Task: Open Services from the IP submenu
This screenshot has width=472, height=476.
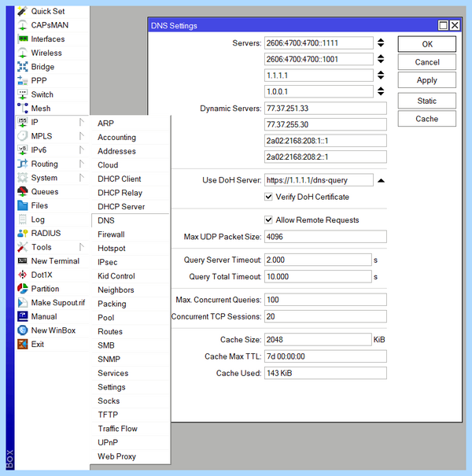Action: click(131, 373)
